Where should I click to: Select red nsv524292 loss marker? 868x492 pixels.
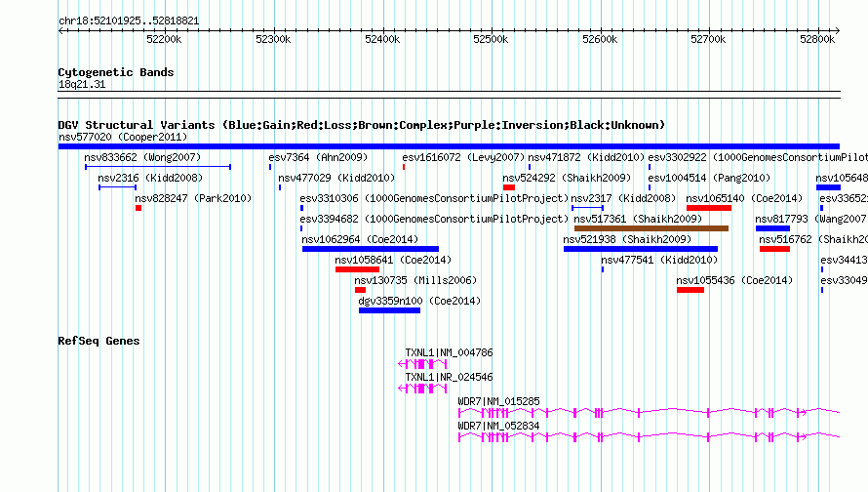click(509, 187)
